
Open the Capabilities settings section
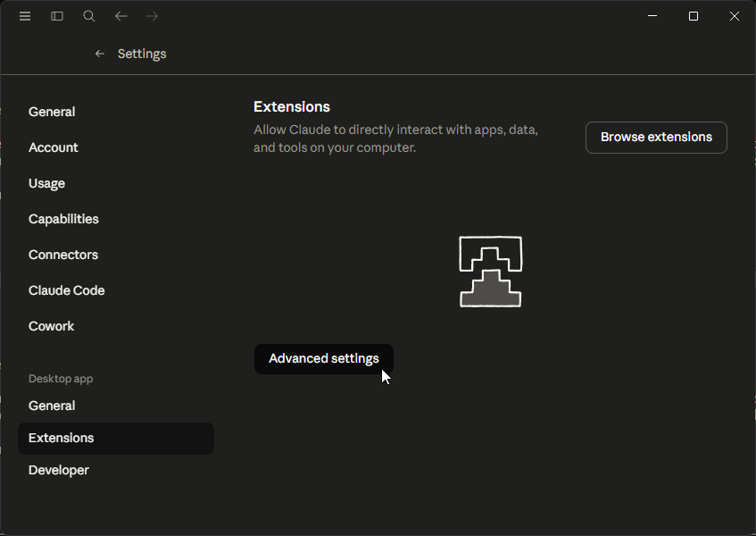(x=63, y=218)
